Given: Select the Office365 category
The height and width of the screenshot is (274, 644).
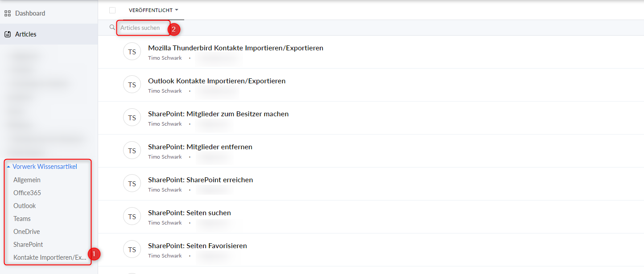Looking at the screenshot, I should tap(27, 193).
